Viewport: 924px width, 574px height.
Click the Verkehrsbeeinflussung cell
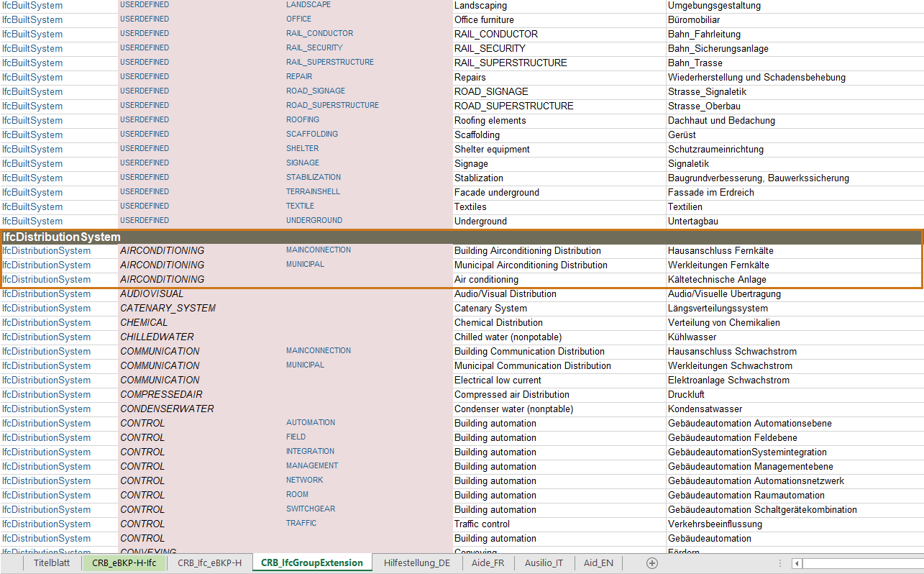tap(795, 524)
